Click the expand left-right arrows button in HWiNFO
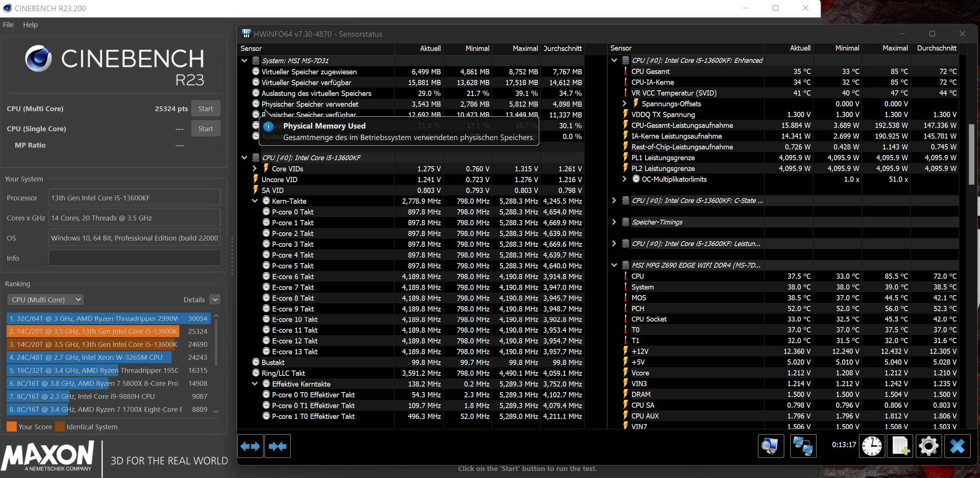The width and height of the screenshot is (980, 478). click(250, 446)
